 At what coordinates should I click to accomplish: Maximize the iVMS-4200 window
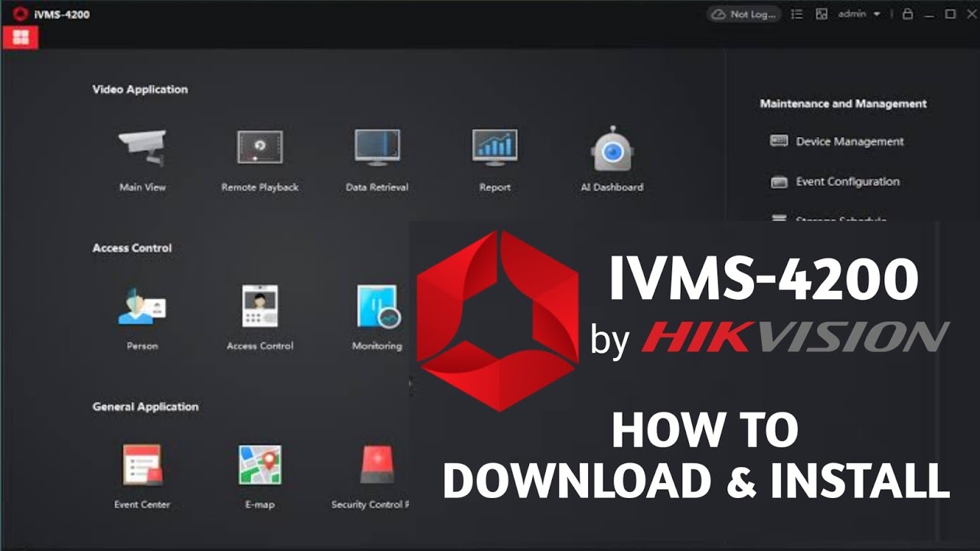click(x=950, y=14)
